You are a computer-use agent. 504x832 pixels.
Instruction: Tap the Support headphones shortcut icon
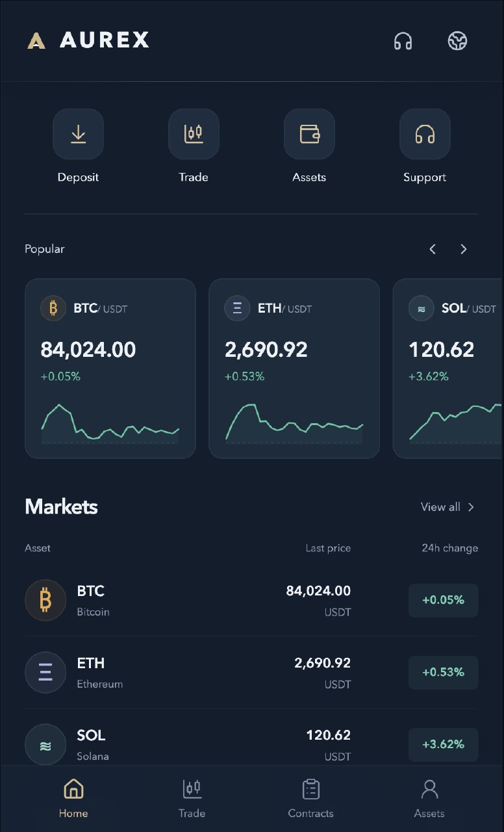[x=425, y=134]
